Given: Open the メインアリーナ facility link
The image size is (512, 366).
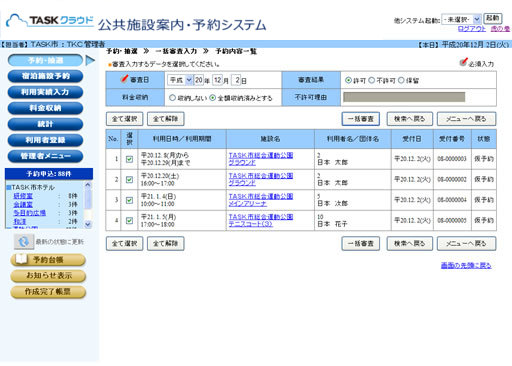Looking at the screenshot, I should point(261,200).
